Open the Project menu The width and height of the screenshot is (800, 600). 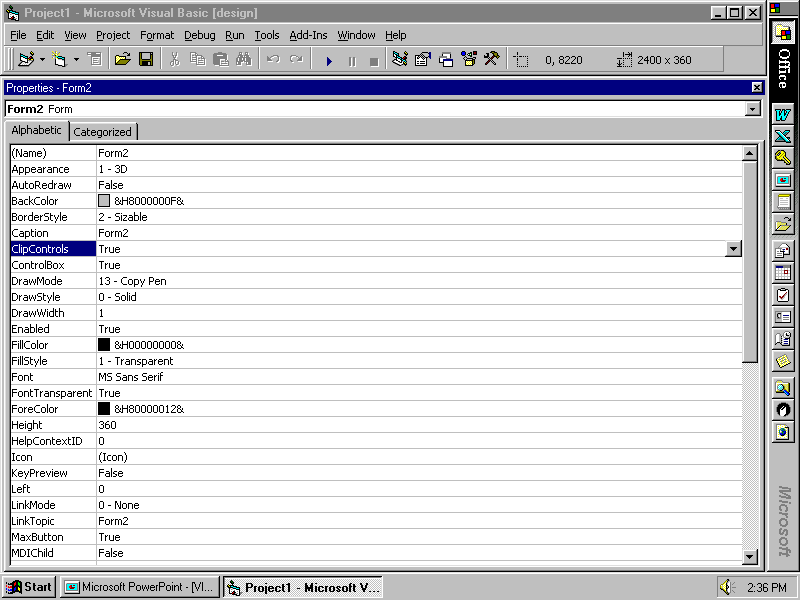113,35
